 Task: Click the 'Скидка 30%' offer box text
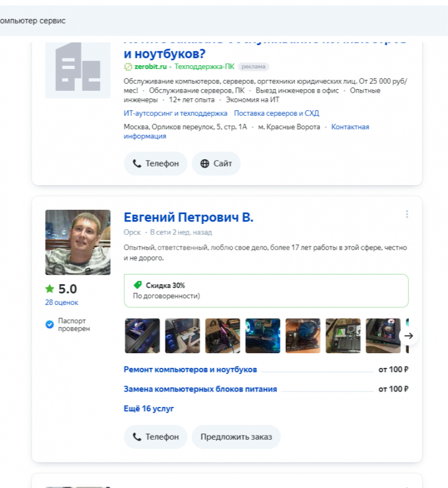(x=165, y=285)
